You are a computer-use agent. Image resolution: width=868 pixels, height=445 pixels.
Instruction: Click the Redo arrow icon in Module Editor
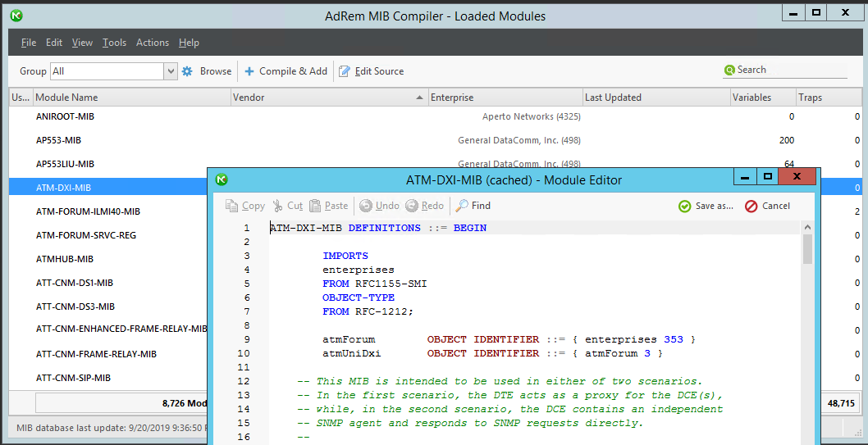(x=411, y=206)
